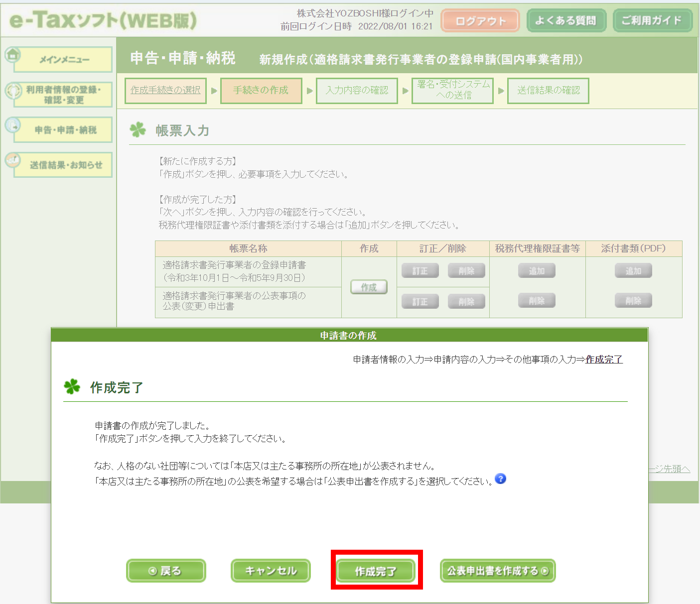Open よくある質問 page
This screenshot has width=700, height=604.
(x=566, y=21)
